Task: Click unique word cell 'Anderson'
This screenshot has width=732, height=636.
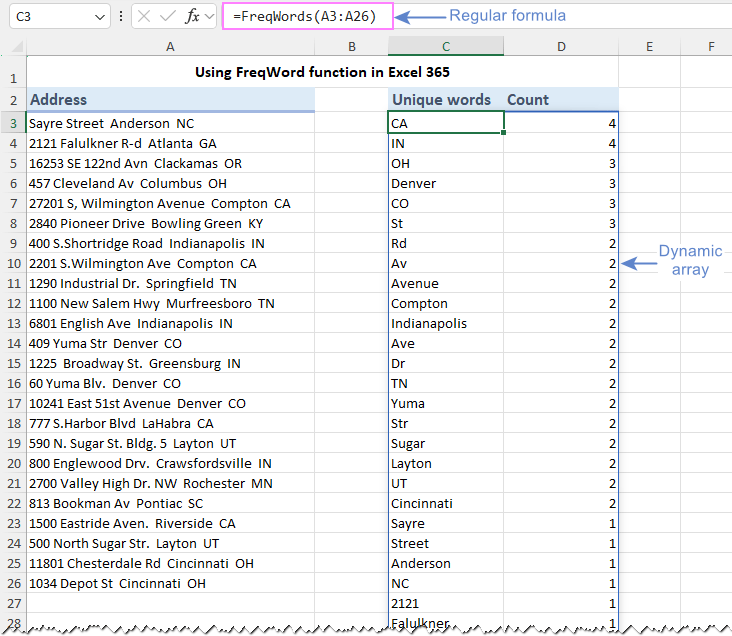Action: [x=446, y=564]
